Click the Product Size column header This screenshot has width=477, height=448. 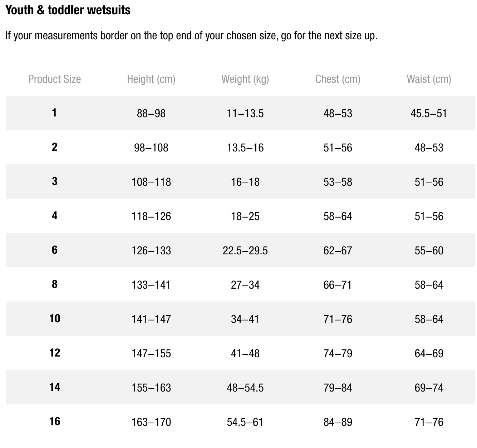pos(54,79)
